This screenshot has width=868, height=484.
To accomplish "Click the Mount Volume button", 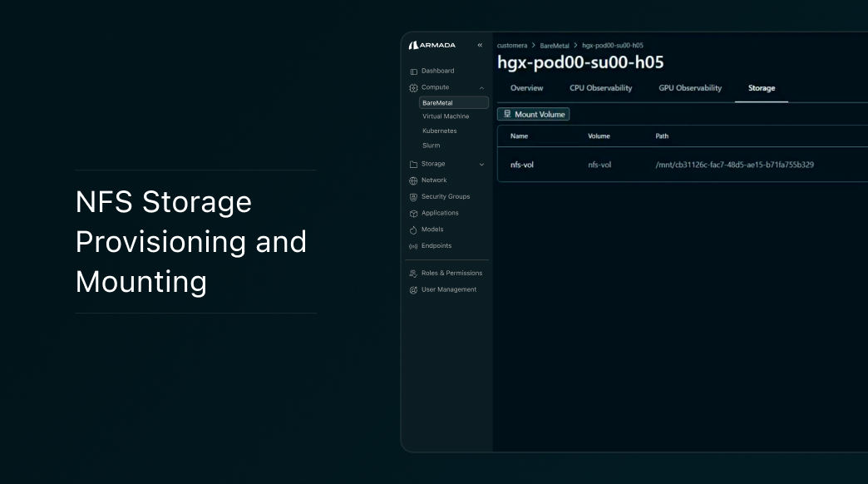I will click(534, 114).
